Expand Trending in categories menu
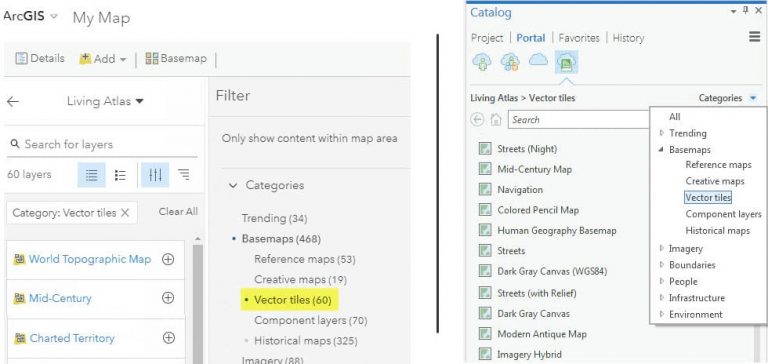The height and width of the screenshot is (364, 768). [x=662, y=133]
